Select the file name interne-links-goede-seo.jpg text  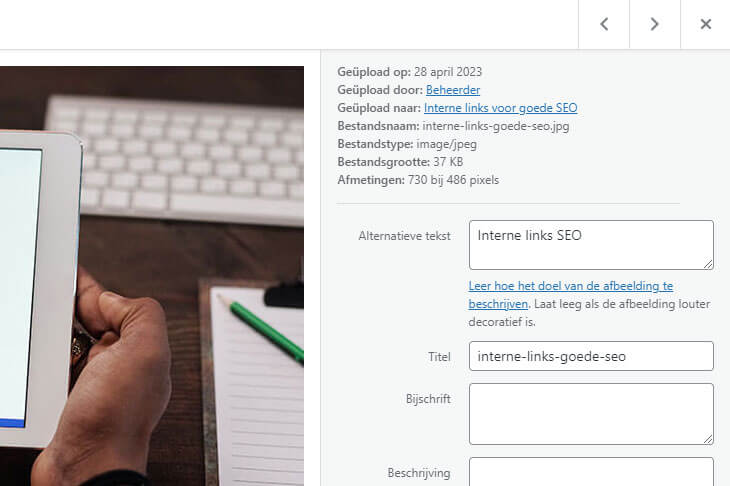tap(496, 126)
